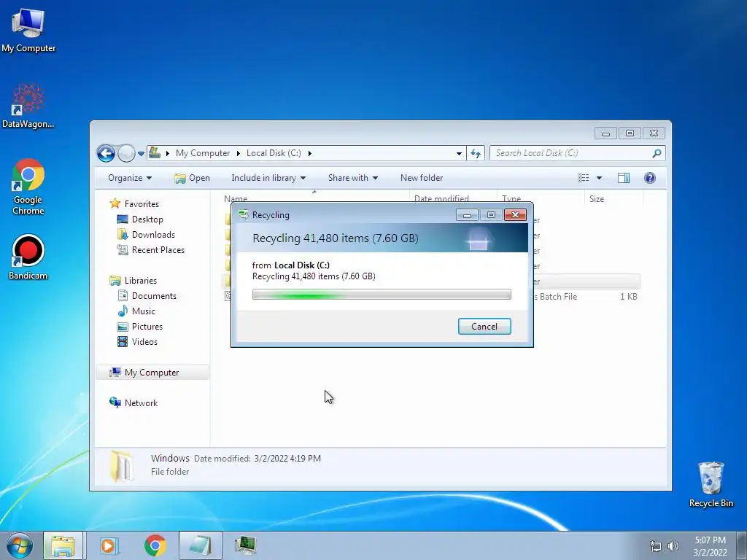
Task: Expand the Include in library dropdown
Action: point(268,178)
